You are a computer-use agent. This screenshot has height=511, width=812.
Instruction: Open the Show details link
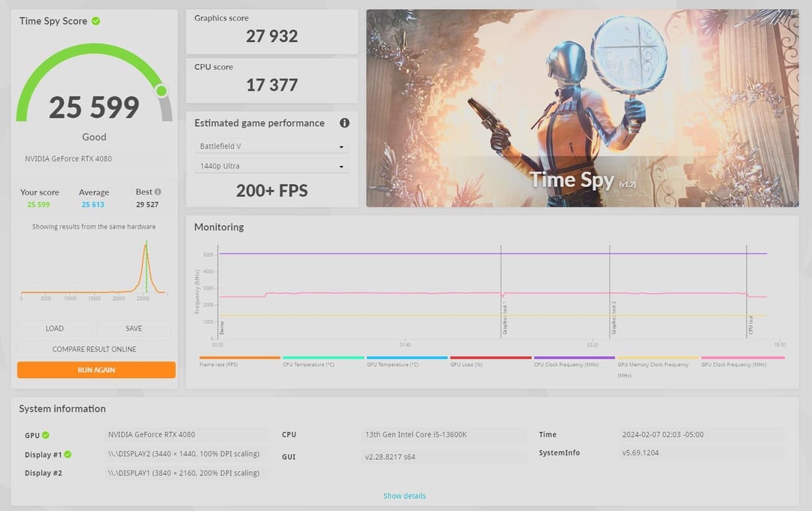[404, 496]
